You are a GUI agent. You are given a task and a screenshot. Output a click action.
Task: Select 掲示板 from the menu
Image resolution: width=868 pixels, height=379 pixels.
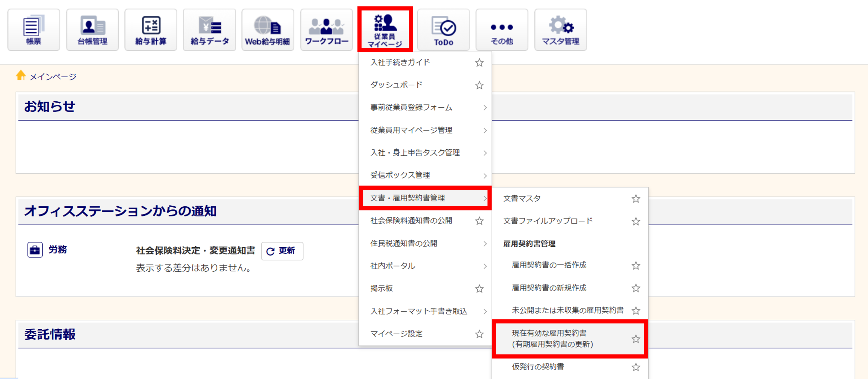[x=381, y=288]
